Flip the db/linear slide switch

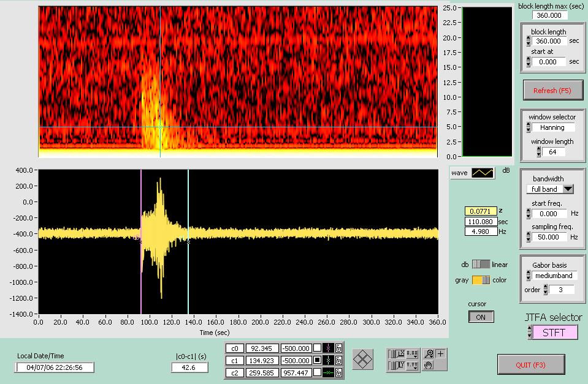tap(481, 264)
